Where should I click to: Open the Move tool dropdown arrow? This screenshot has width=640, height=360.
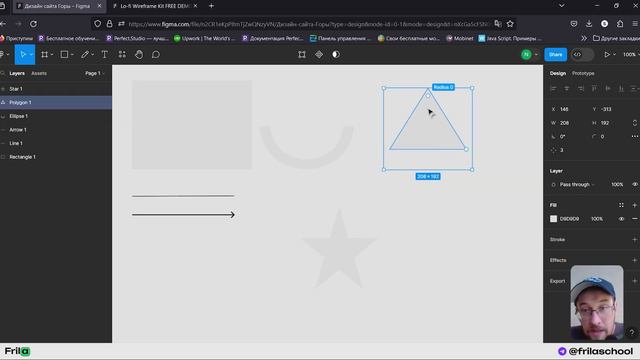click(x=31, y=55)
